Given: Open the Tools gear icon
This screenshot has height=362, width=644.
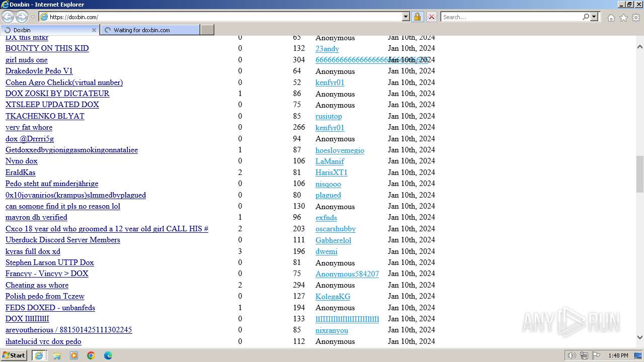Looking at the screenshot, I should click(636, 18).
